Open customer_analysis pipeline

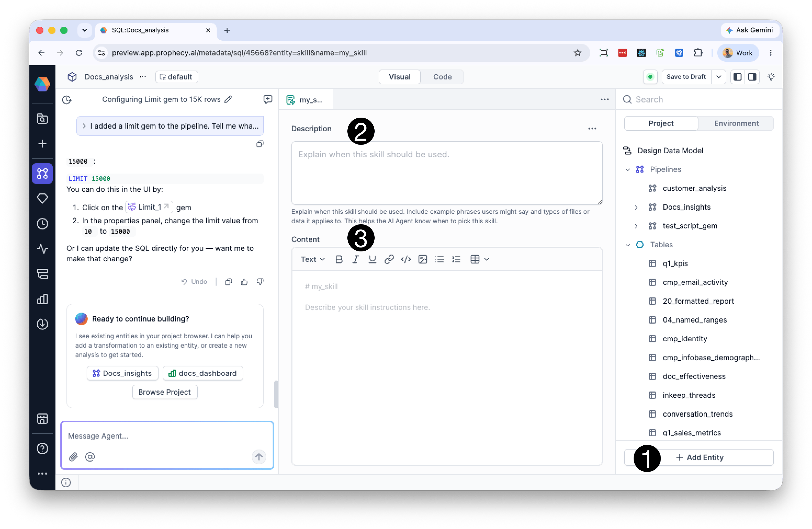tap(694, 188)
